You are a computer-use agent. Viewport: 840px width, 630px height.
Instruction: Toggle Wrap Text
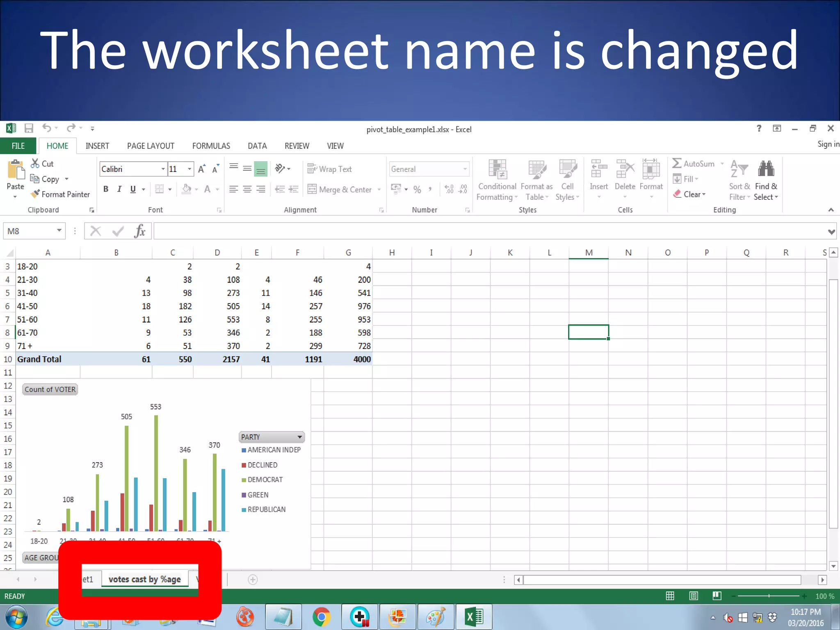click(x=330, y=169)
